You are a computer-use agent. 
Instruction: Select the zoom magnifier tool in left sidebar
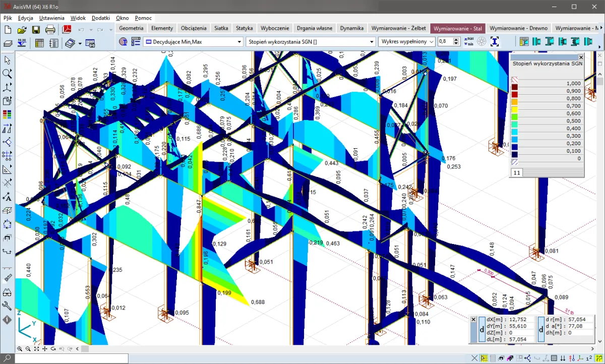7,74
